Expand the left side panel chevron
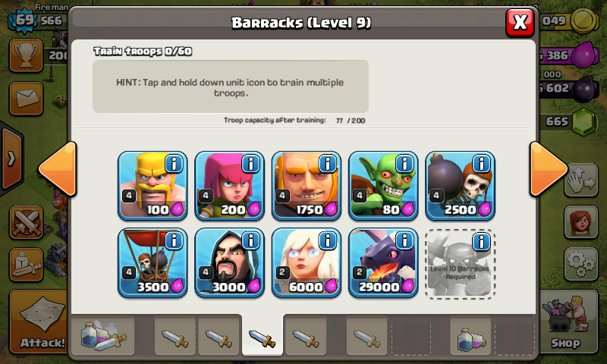The width and height of the screenshot is (607, 364). pos(11,158)
